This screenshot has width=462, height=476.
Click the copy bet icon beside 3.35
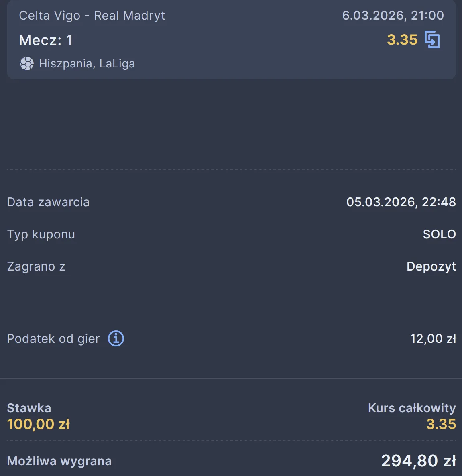pos(432,40)
